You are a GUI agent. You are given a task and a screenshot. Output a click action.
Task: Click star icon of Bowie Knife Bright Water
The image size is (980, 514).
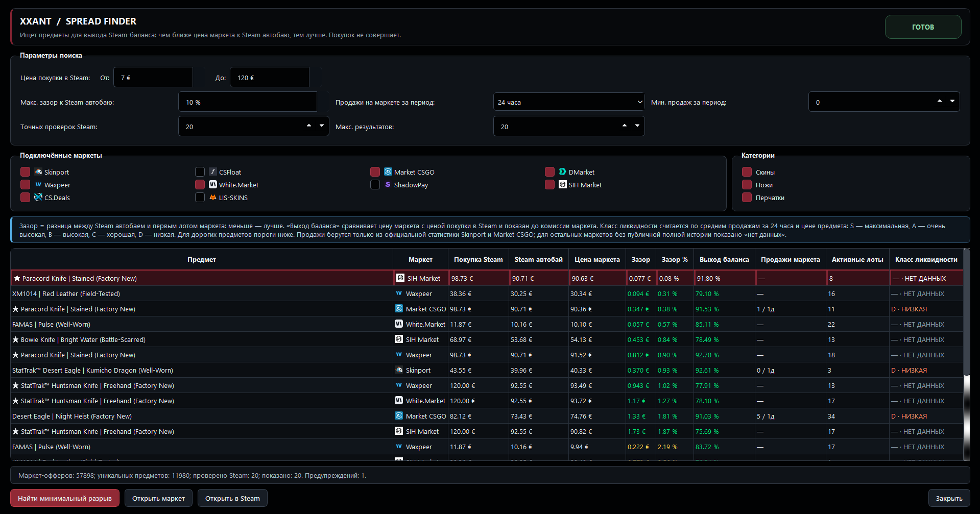16,339
